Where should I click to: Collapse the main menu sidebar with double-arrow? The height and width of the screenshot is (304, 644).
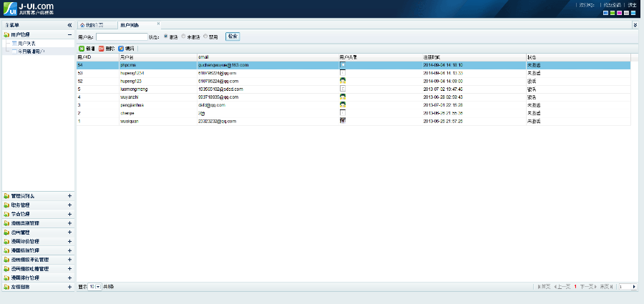click(69, 25)
